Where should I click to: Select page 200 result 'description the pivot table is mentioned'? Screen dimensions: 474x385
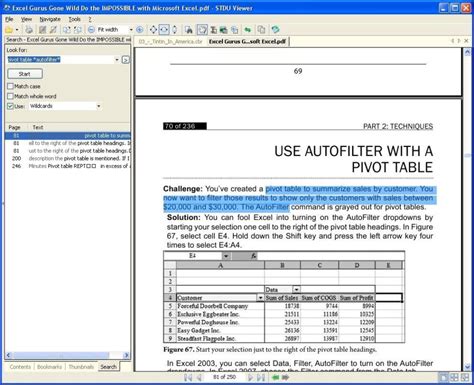[x=68, y=158]
